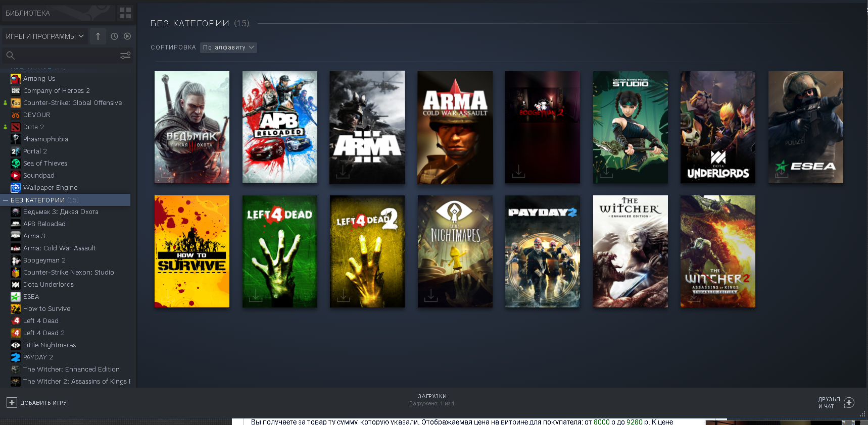Open ESEA cover tile

[806, 127]
